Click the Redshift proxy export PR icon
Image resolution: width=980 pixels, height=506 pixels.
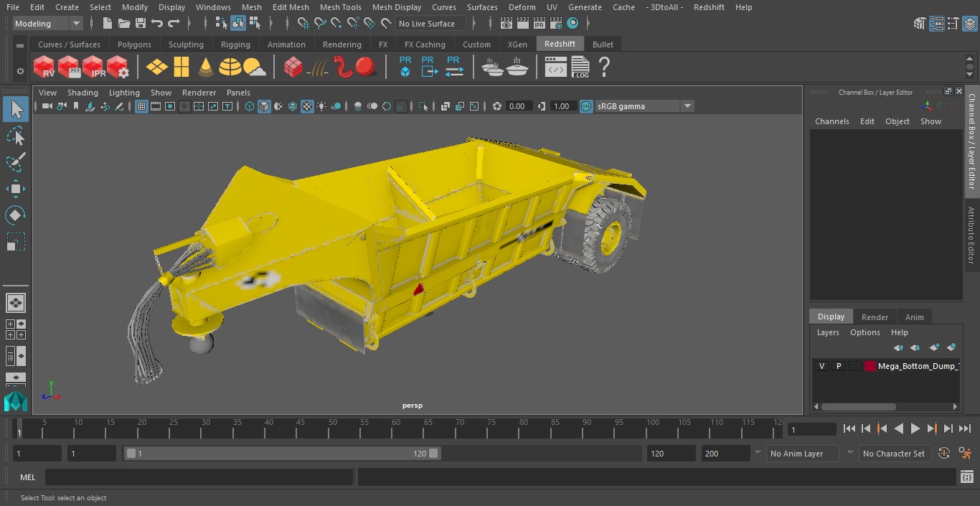429,67
